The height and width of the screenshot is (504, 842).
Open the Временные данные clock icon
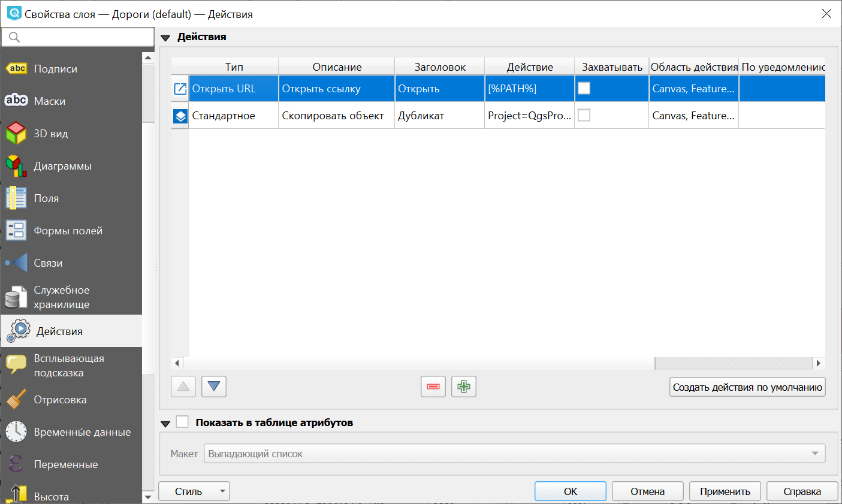[16, 432]
